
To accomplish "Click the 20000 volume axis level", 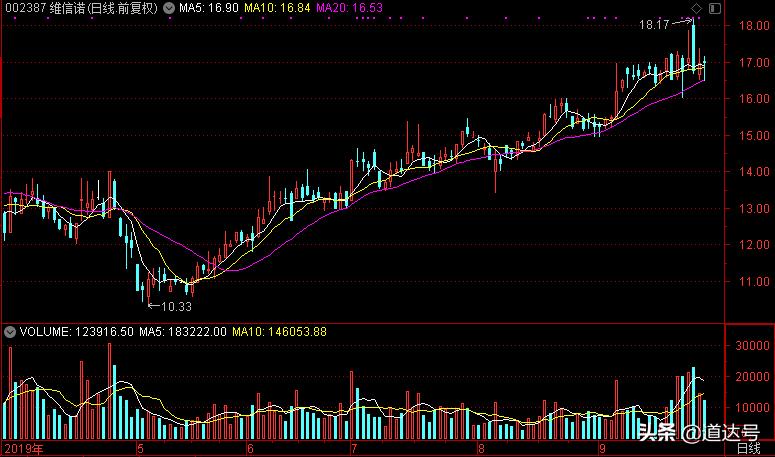I will tap(752, 376).
